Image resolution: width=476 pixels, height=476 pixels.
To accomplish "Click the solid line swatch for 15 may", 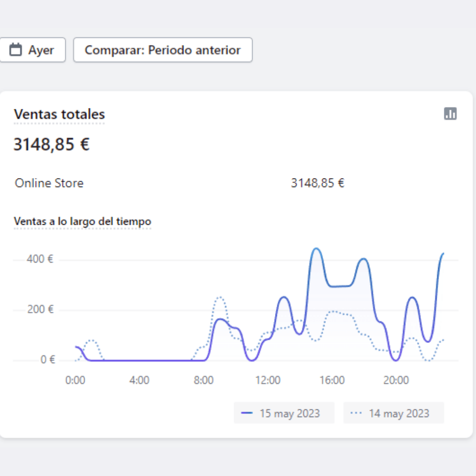I will (x=246, y=413).
